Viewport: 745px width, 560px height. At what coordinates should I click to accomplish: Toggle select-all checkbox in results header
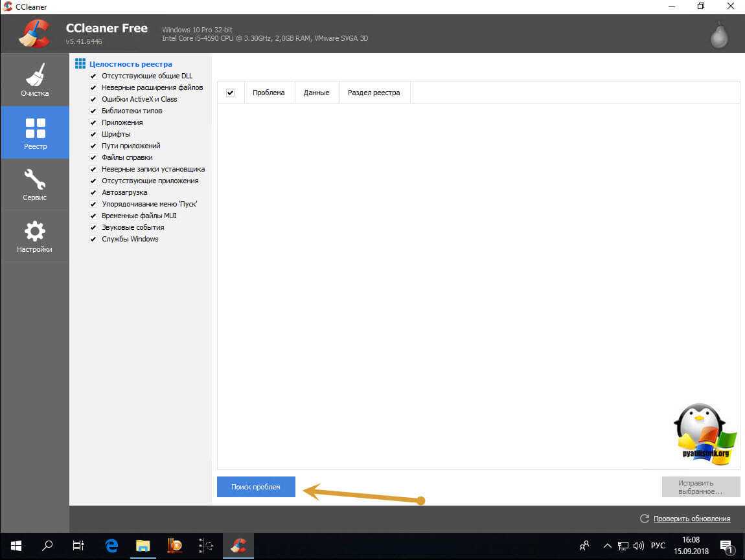(230, 93)
